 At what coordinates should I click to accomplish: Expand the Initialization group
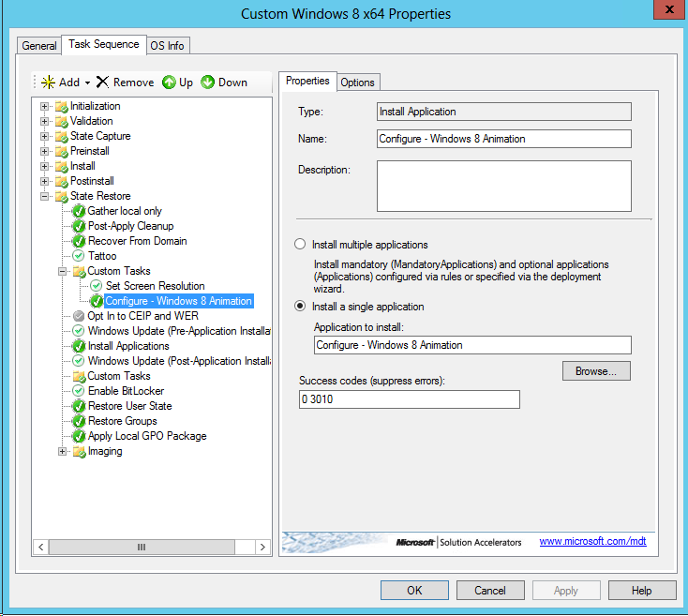click(x=44, y=106)
